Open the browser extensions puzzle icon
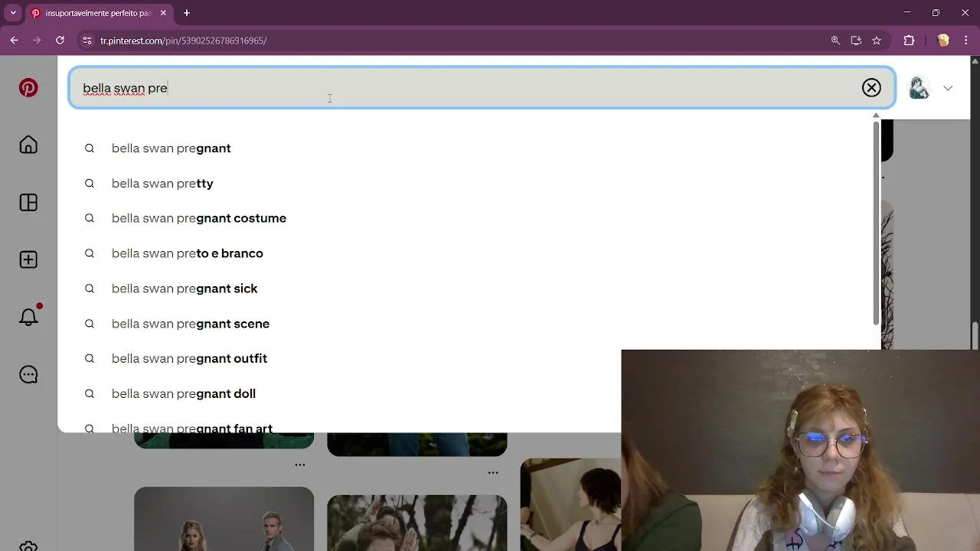980x551 pixels. coord(909,41)
